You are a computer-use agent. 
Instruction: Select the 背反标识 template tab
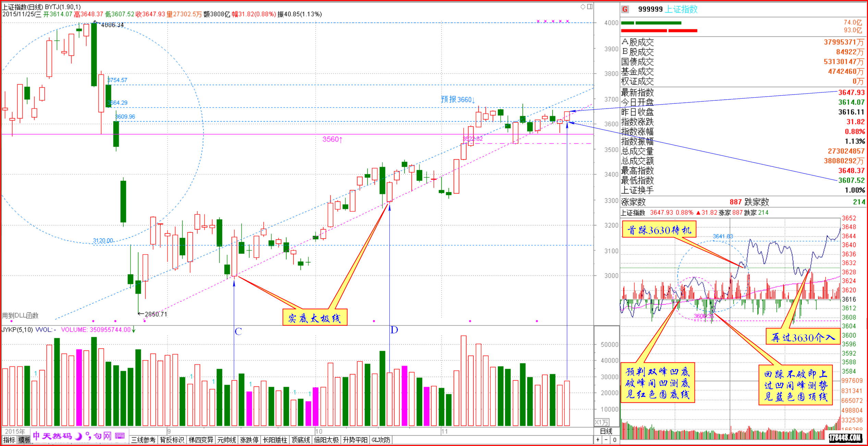pyautogui.click(x=172, y=440)
